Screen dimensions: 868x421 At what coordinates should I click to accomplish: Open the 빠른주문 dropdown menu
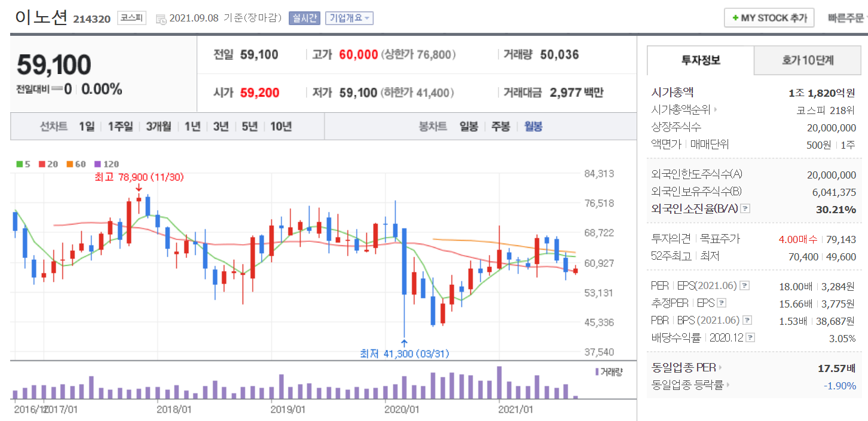(x=848, y=18)
